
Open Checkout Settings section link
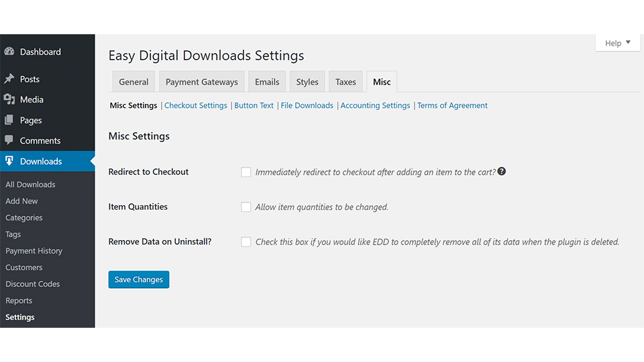(195, 105)
